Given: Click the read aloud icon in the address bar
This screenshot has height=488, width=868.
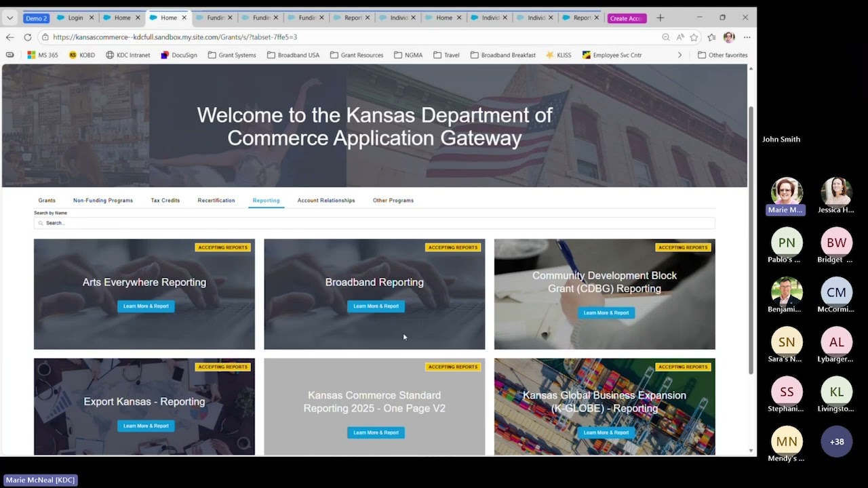Looking at the screenshot, I should tap(680, 37).
